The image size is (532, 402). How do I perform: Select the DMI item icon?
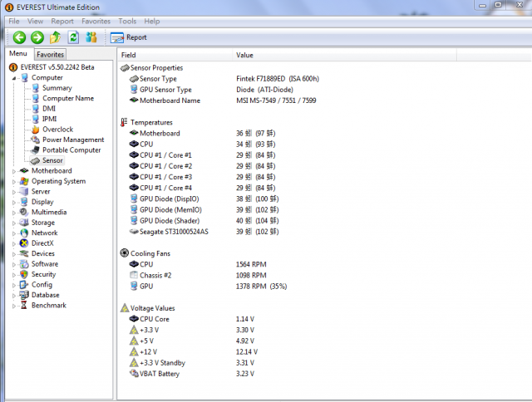click(x=35, y=109)
